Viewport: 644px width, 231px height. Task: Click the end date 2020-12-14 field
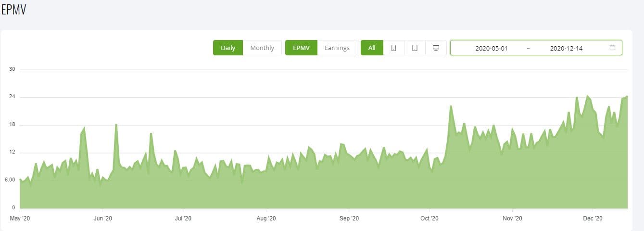(566, 48)
